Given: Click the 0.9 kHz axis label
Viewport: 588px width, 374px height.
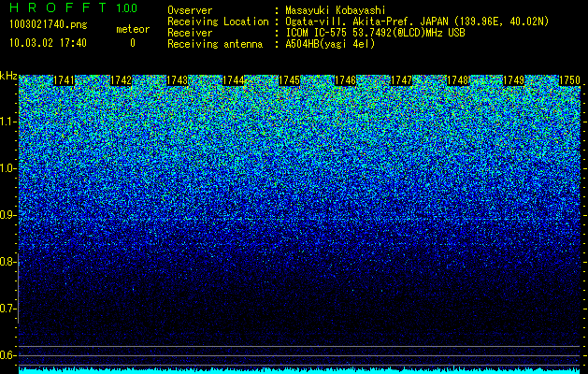Looking at the screenshot, I should [x=7, y=215].
